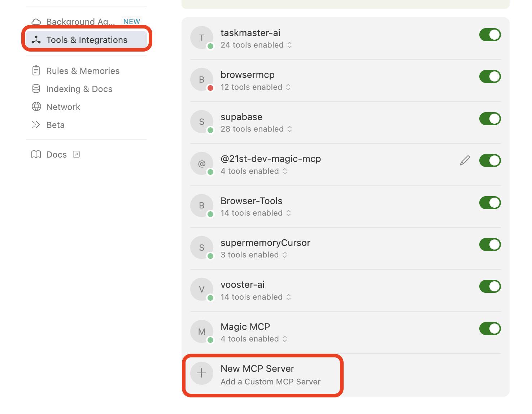This screenshot has width=532, height=414.
Task: Click the vooster-ai V avatar
Action: click(x=202, y=289)
